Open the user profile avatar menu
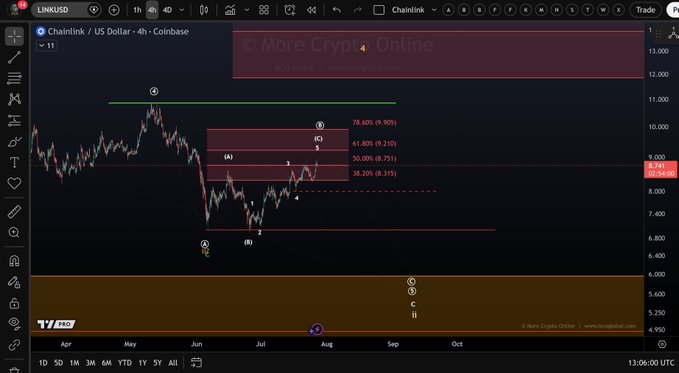Viewport: 679px width, 373px height. 16,9
